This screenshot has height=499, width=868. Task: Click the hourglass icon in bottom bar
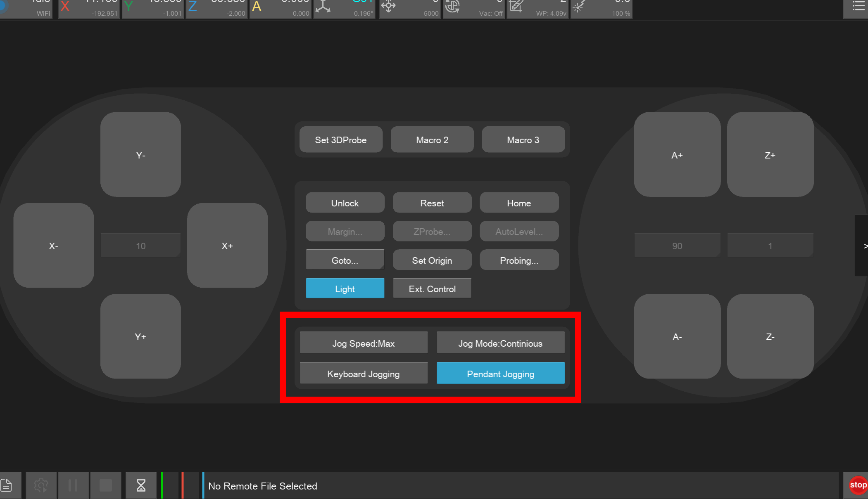tap(141, 485)
